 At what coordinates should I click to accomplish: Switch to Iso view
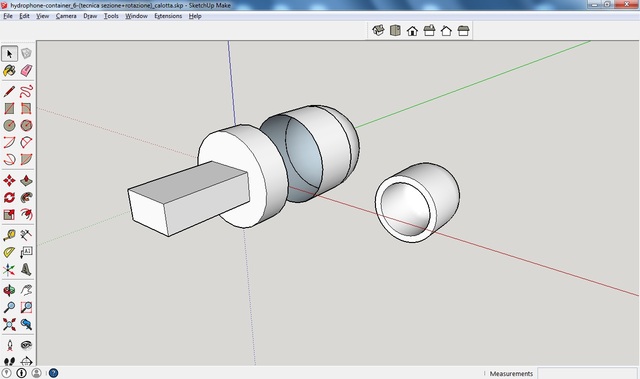(378, 30)
